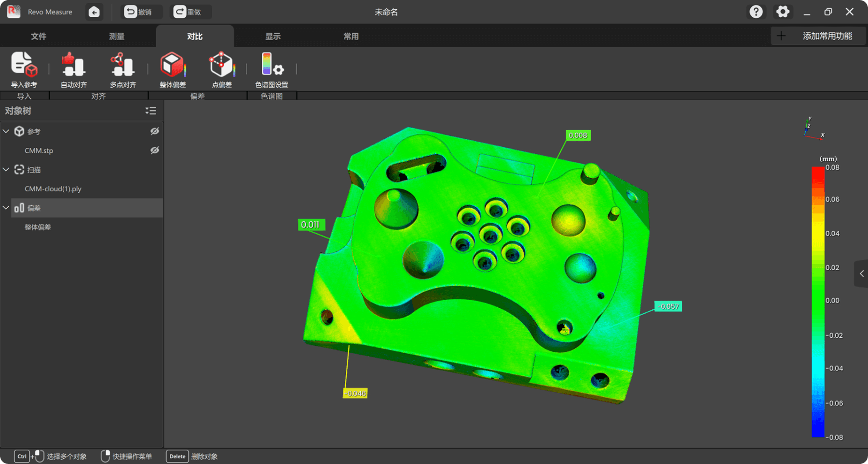This screenshot has width=868, height=464.
Task: Switch to the 显示 (Display) tab
Action: [273, 36]
